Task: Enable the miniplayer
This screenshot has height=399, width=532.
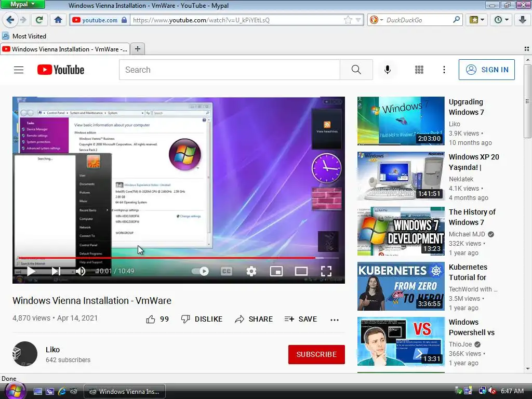Action: click(276, 271)
